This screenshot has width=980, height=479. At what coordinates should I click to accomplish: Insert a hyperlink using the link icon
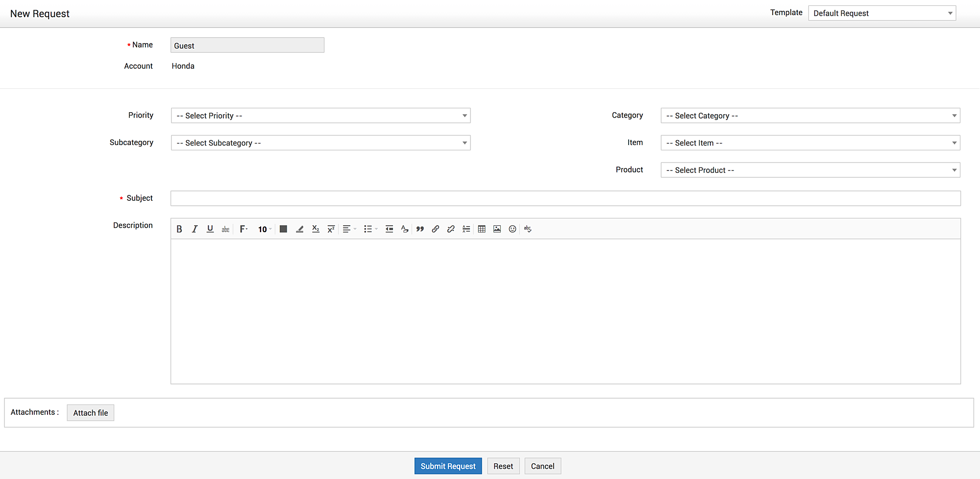click(435, 229)
